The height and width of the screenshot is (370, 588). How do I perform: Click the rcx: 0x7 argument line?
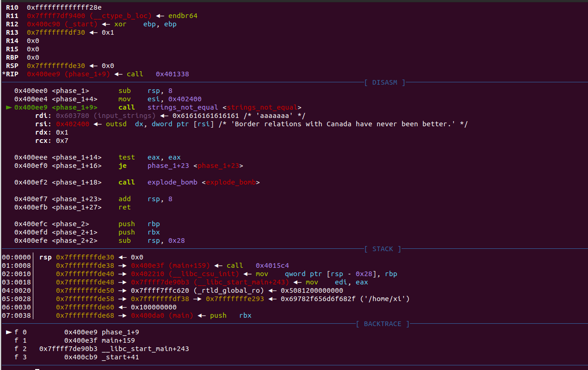point(52,141)
